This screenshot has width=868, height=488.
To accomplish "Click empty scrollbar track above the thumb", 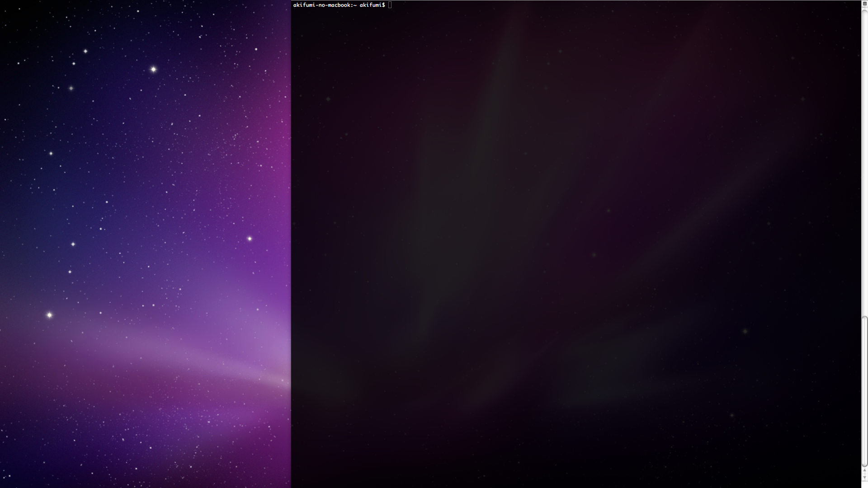I will coord(864,158).
